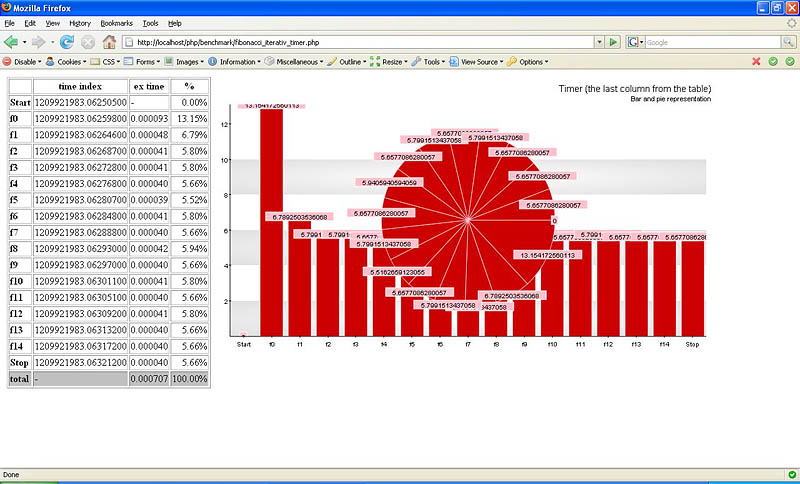Viewport: 800px width, 484px height.
Task: Click the Forward navigation arrow
Action: point(39,42)
